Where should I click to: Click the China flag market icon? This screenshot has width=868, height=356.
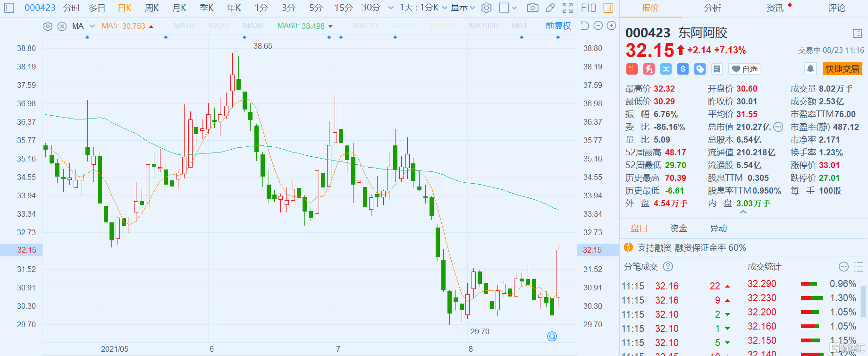632,69
